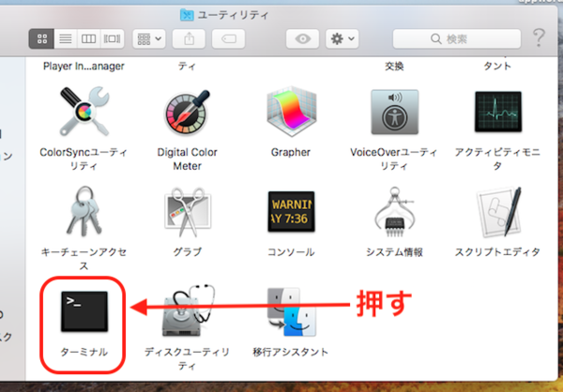Switch to icon view mode
The image size is (563, 392).
tap(41, 38)
